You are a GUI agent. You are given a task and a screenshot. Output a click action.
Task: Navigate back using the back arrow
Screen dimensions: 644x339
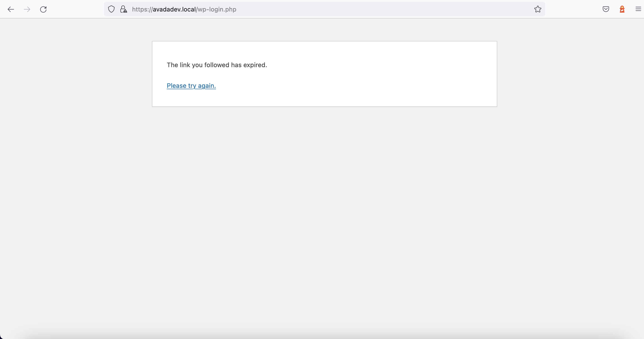click(x=11, y=9)
